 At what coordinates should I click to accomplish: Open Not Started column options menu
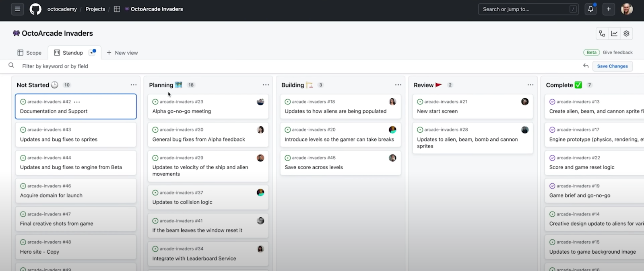(134, 85)
